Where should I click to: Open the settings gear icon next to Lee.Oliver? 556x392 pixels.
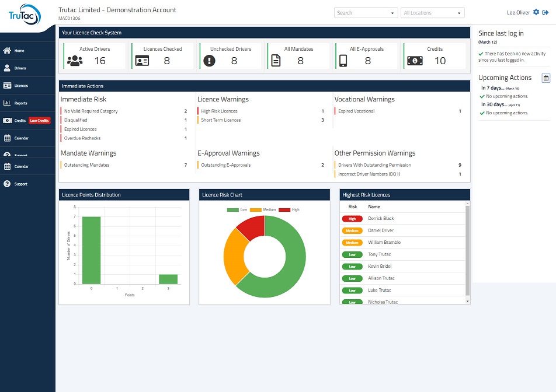(536, 12)
